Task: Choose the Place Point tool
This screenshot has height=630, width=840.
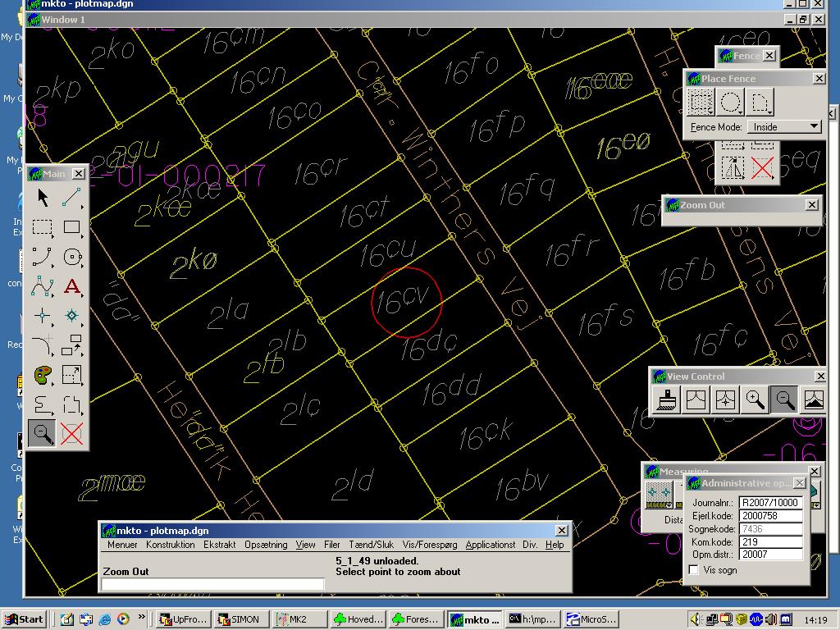Action: 43,316
